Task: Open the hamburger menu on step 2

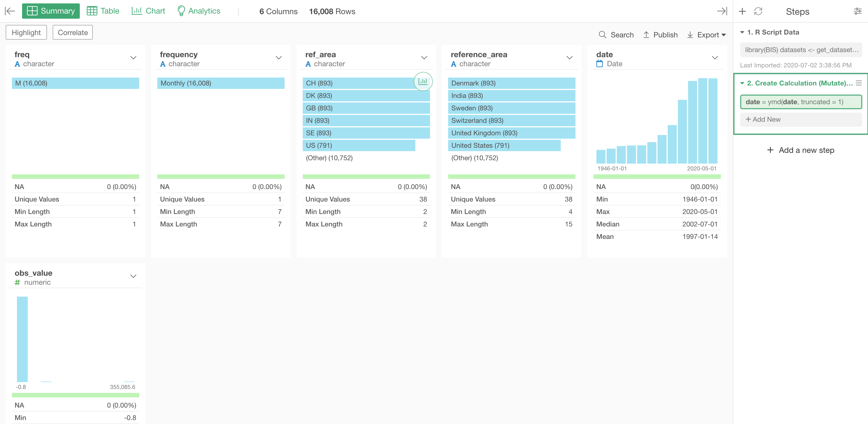Action: coord(859,83)
